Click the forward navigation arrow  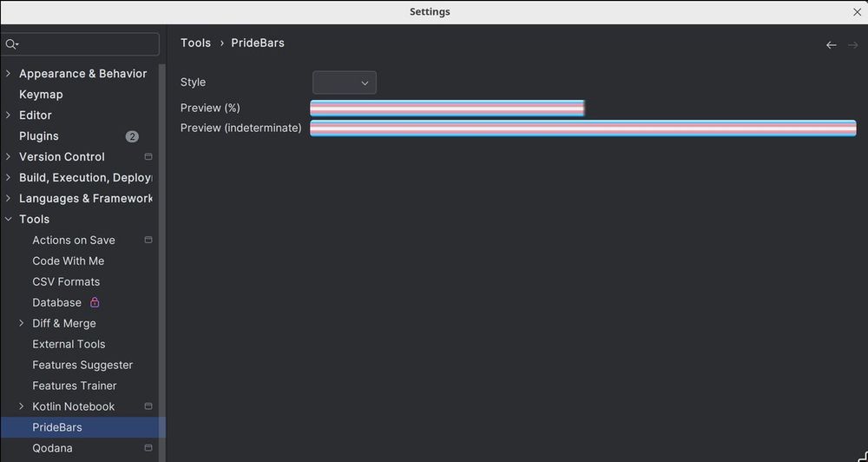coord(852,44)
